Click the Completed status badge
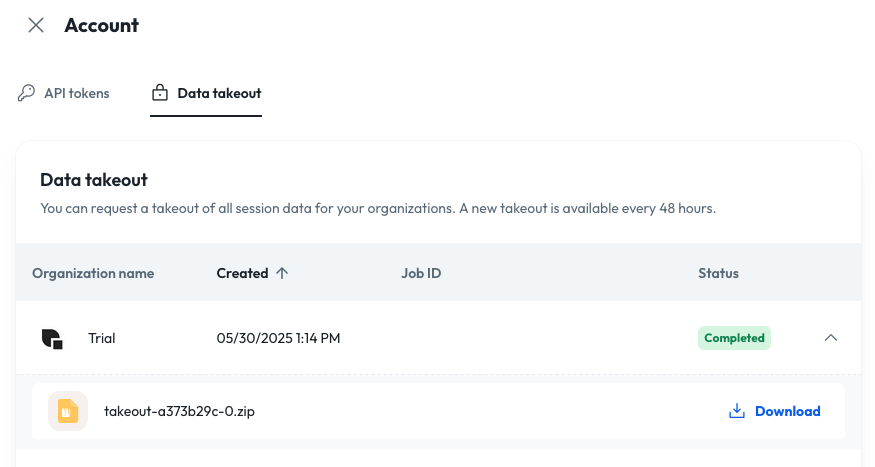Viewport: 875px width, 467px height. click(x=734, y=338)
